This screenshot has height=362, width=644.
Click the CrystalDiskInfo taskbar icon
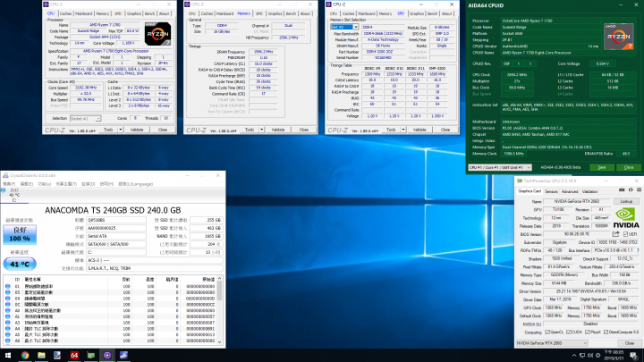pos(123,356)
